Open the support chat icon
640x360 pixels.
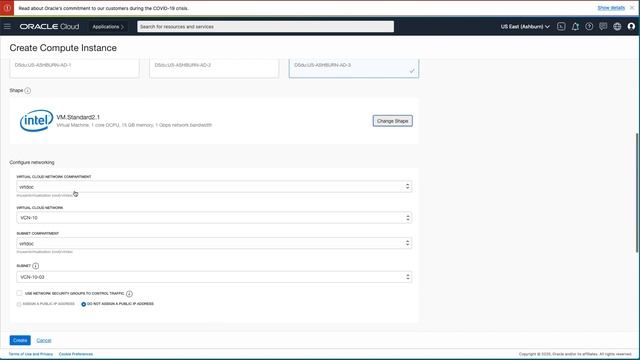603,27
